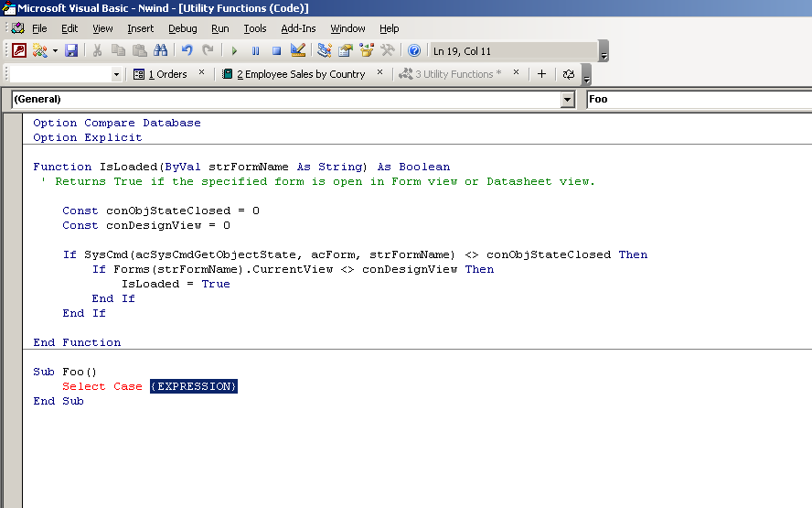
Task: Click the highlighted {EXPRESSION} placeholder
Action: [194, 386]
